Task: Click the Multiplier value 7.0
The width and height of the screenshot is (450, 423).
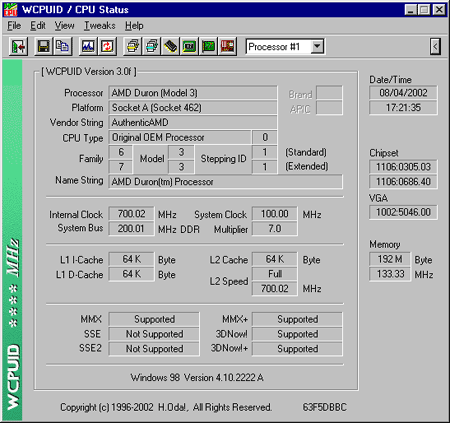Action: point(275,228)
